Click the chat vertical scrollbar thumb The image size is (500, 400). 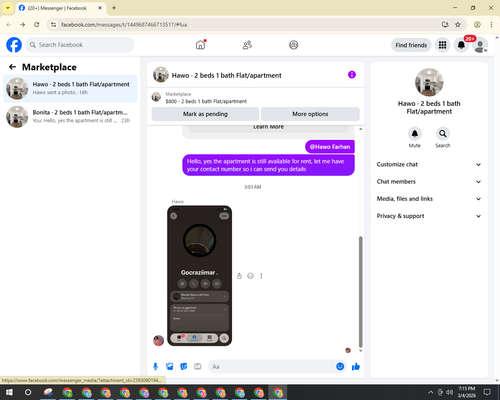(360, 292)
